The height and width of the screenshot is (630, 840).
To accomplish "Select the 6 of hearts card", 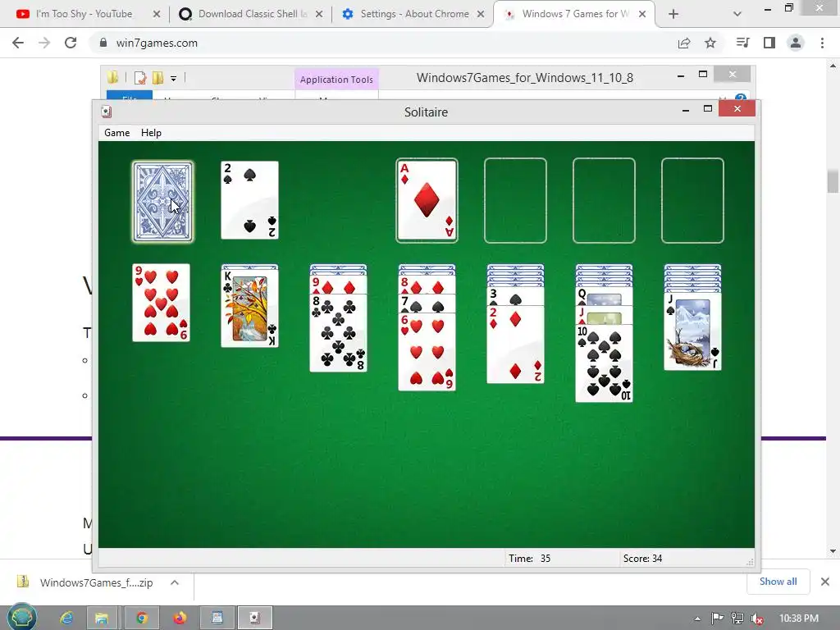I will pos(427,352).
